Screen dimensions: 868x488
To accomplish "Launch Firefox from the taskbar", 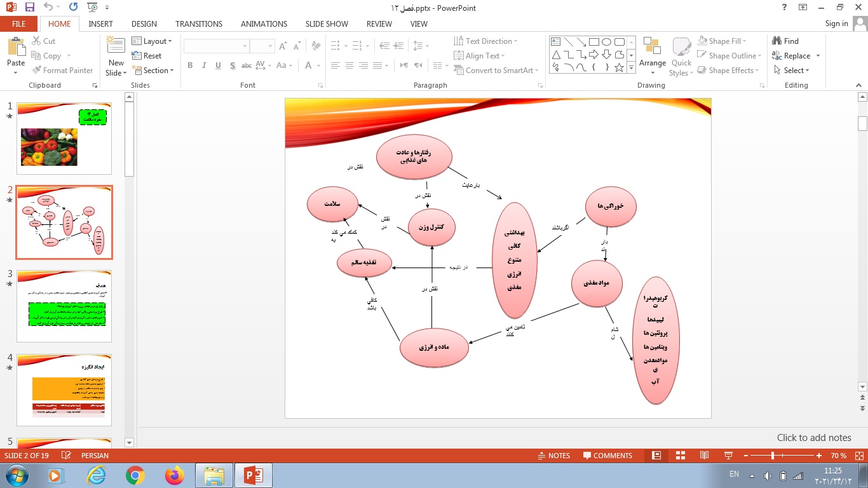I will pyautogui.click(x=173, y=475).
